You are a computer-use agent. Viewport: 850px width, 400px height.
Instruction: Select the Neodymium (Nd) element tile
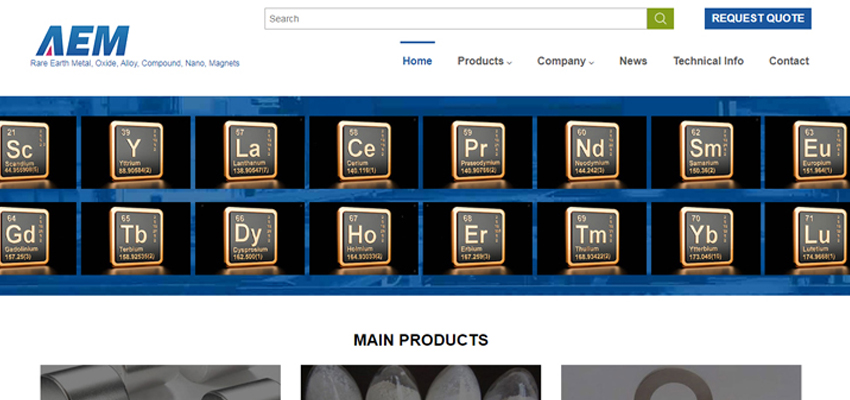(x=583, y=150)
